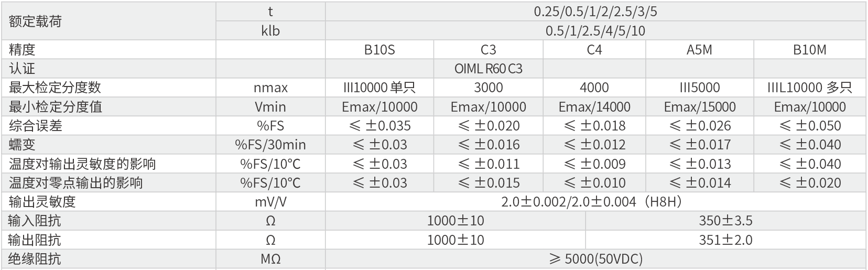Image resolution: width=868 pixels, height=270 pixels.
Task: Select the 温度对零点输出的影响 row label
Action: click(75, 183)
